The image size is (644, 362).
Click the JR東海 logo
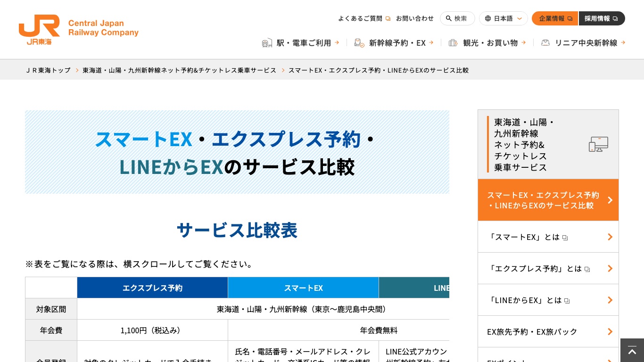click(79, 29)
